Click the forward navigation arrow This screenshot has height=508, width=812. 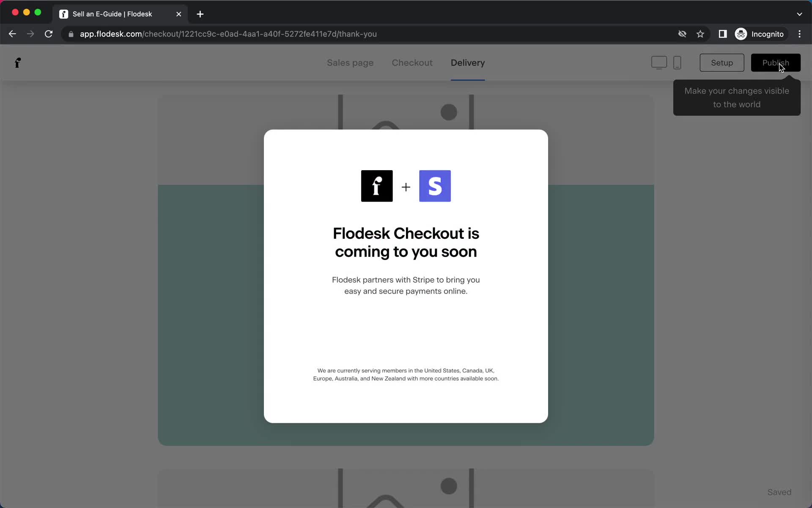30,33
